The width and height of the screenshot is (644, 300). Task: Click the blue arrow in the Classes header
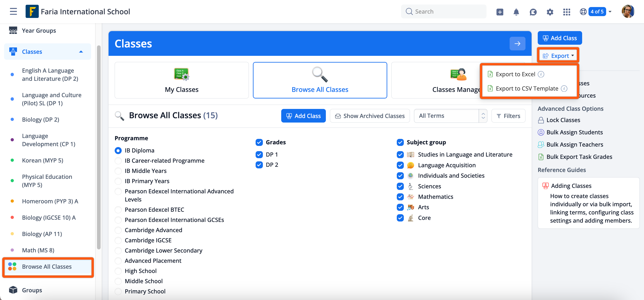point(517,44)
